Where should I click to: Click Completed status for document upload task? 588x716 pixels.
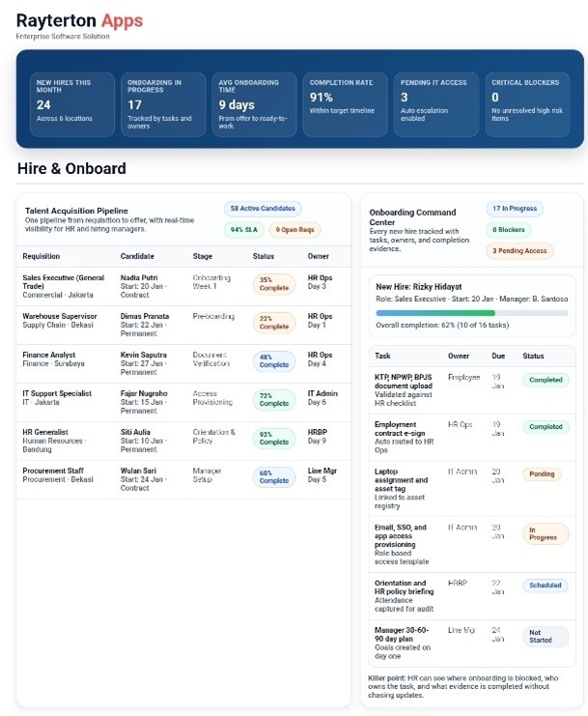pyautogui.click(x=546, y=380)
